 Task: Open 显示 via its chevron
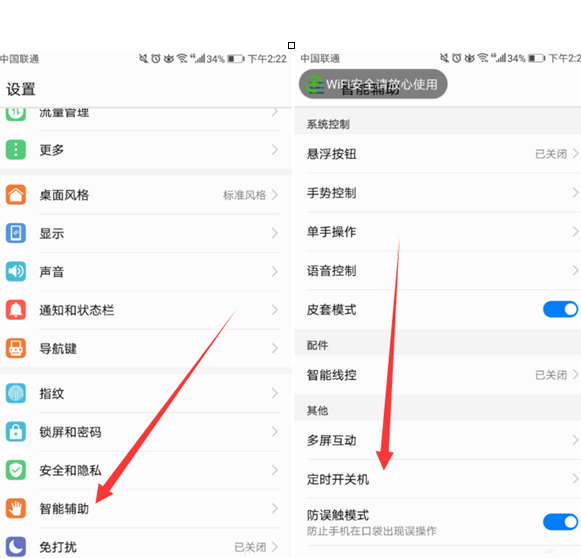pyautogui.click(x=275, y=233)
